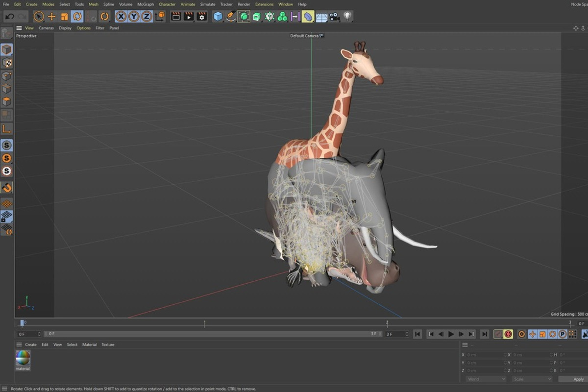Viewport: 588px width, 392px height.
Task: Click the end frame 3 F field
Action: click(x=396, y=334)
